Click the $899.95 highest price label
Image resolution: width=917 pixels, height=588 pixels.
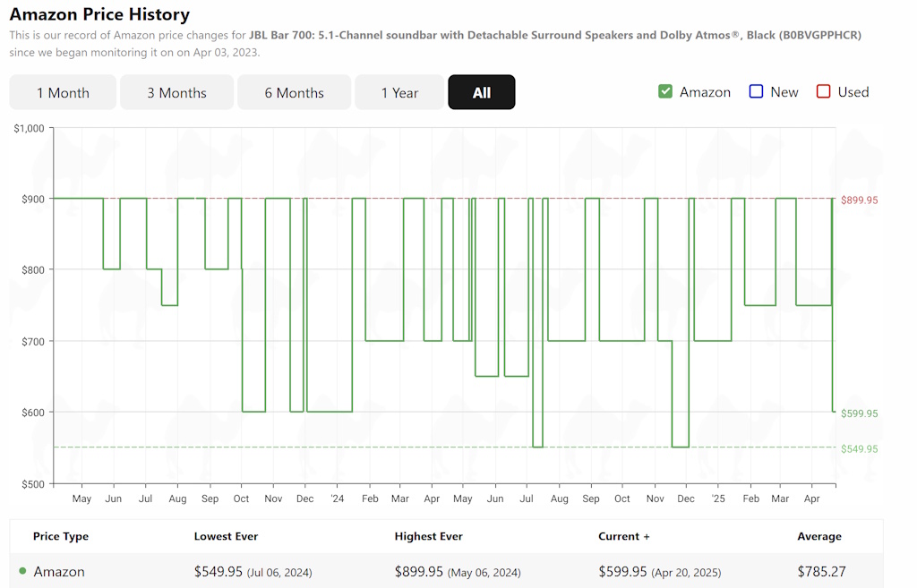[x=859, y=200]
